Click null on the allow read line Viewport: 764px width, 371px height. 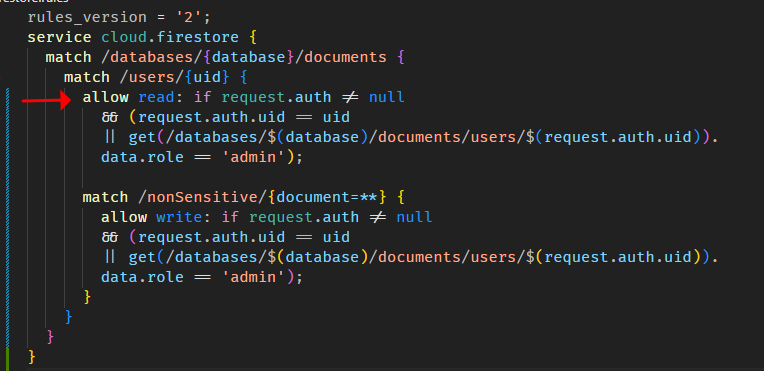(387, 98)
